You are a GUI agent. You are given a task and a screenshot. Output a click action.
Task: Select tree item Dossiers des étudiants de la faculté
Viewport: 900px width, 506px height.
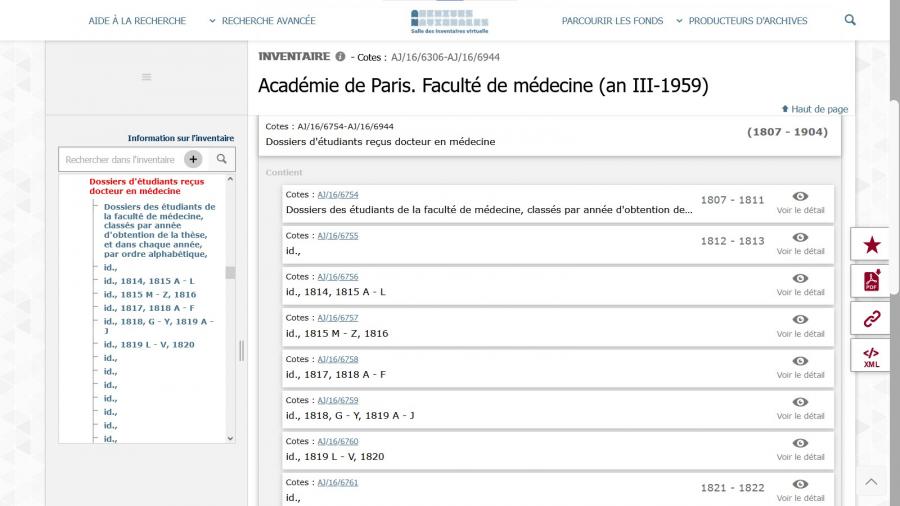pos(160,230)
